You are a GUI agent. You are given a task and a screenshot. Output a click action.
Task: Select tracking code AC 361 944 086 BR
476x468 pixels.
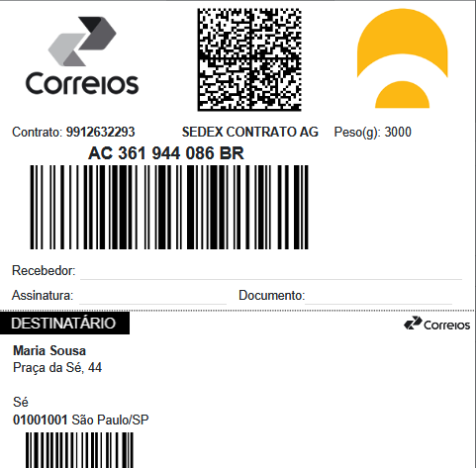(166, 153)
